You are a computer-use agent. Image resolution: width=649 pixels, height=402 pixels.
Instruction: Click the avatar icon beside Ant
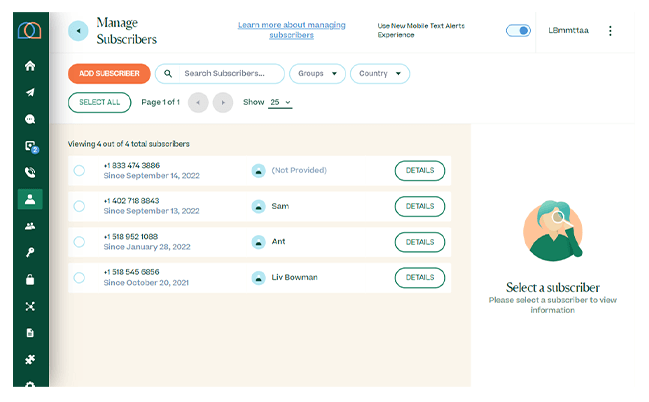coord(258,242)
